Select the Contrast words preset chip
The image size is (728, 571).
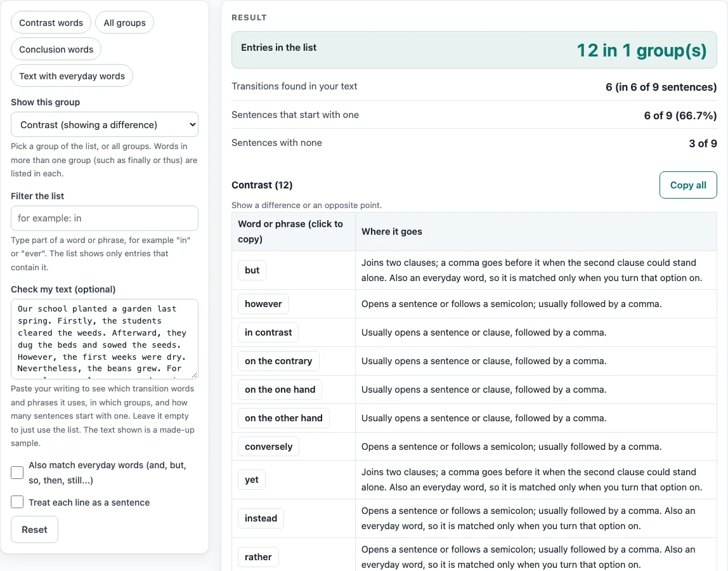click(x=51, y=23)
